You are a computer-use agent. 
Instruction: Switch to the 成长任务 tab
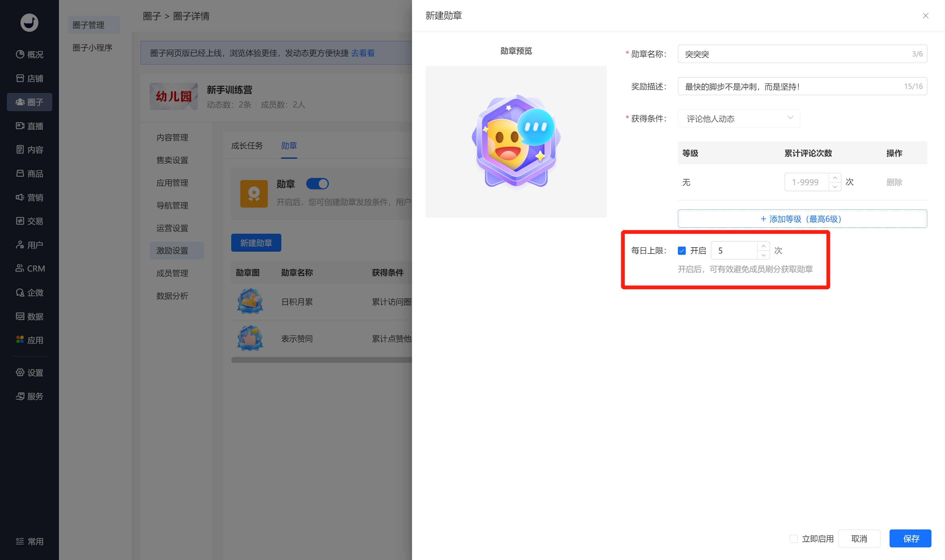coord(247,146)
